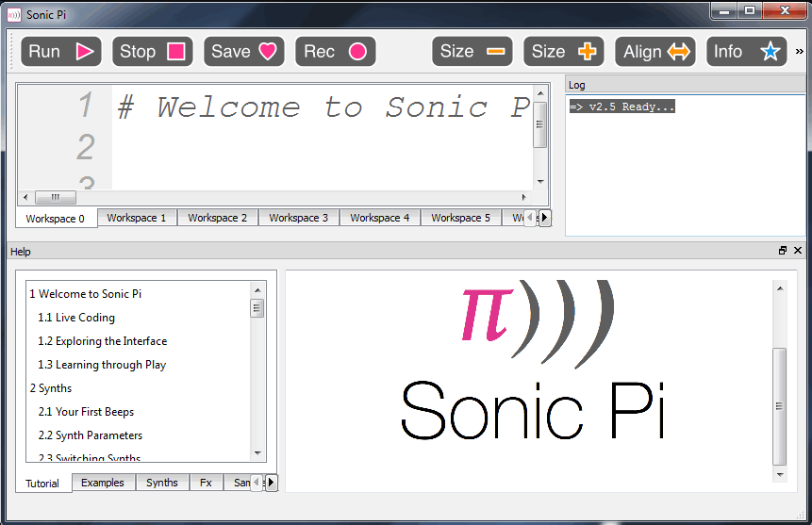Click the editor horizontal scroll right arrow
Screen dimensions: 812x525
pos(523,197)
